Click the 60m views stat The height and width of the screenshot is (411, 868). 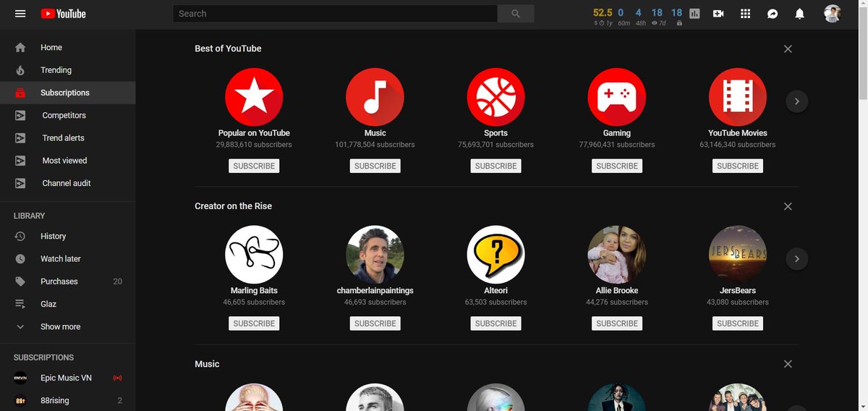[x=622, y=17]
